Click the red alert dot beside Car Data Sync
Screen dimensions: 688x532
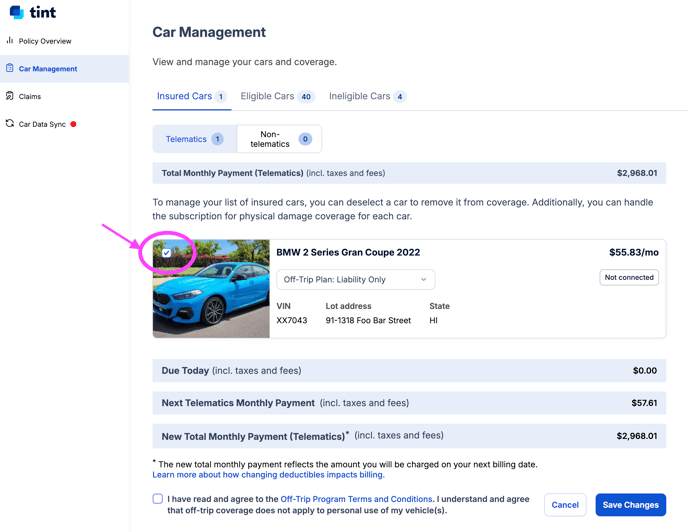[x=73, y=124]
